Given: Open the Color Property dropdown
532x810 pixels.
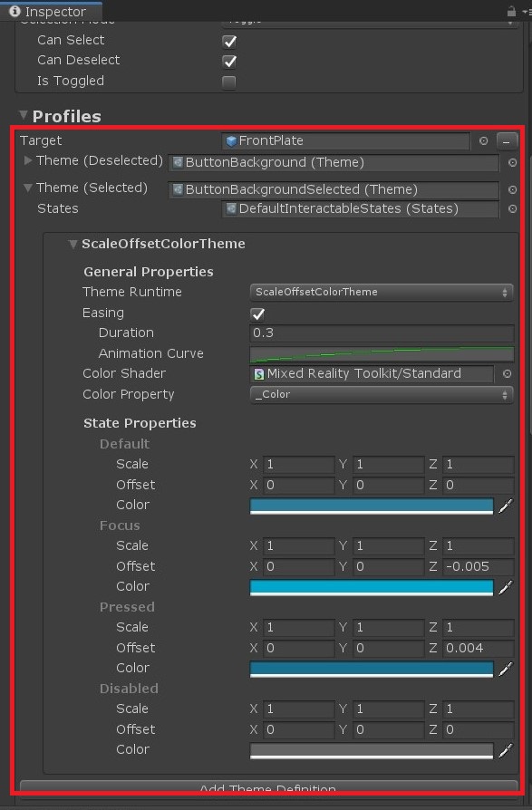Looking at the screenshot, I should [x=382, y=395].
